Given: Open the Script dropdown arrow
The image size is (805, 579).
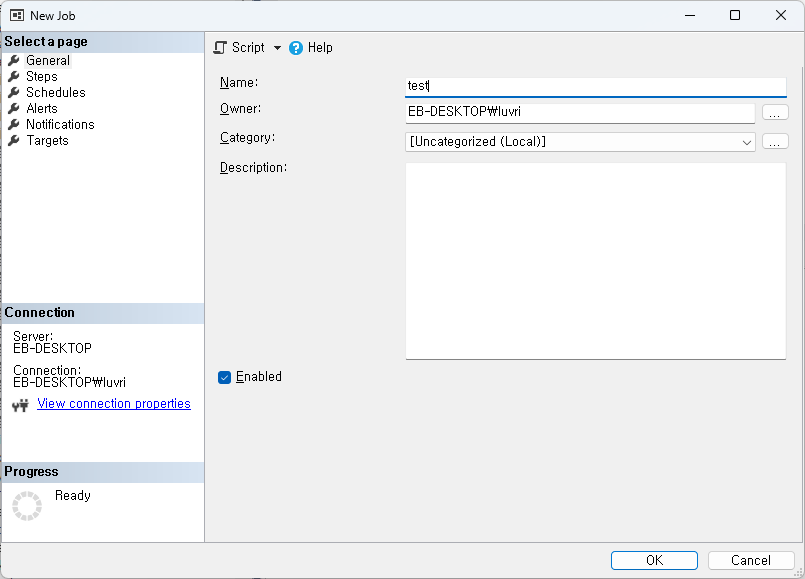Looking at the screenshot, I should (277, 48).
